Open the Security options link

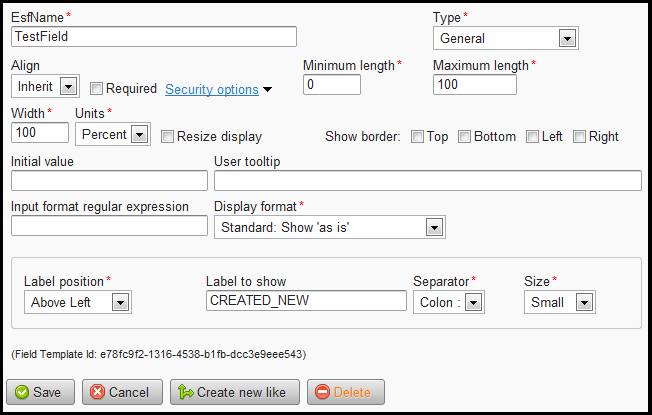tap(211, 89)
